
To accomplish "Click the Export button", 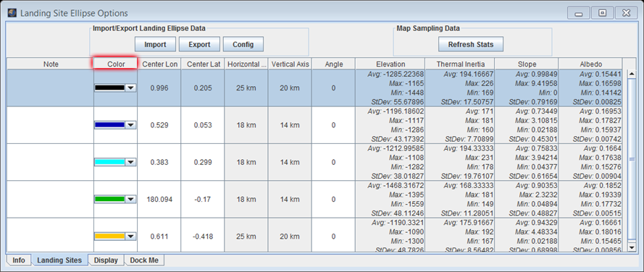I will click(199, 44).
